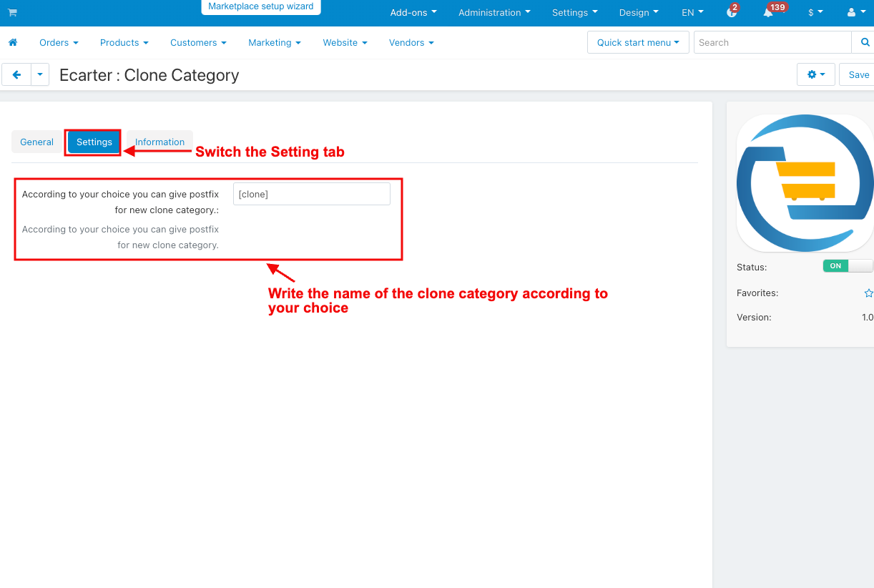This screenshot has width=874, height=588.
Task: Open the dropdown caret beside back arrow
Action: tap(40, 74)
